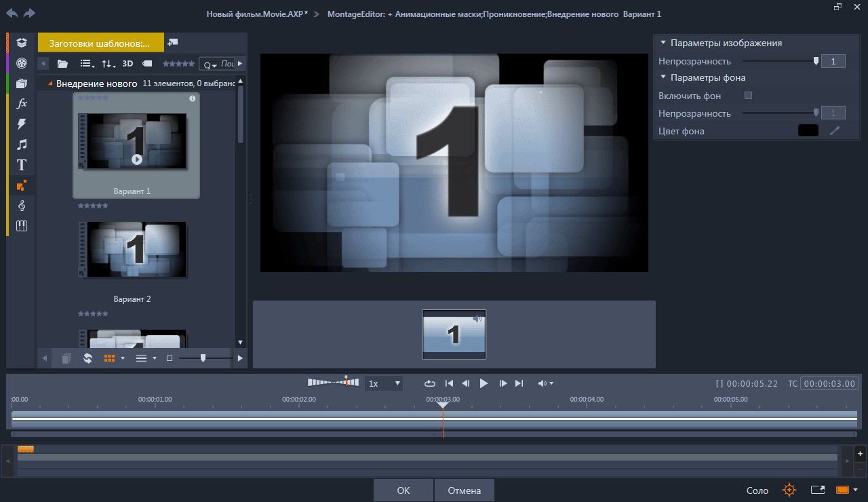The height and width of the screenshot is (502, 868).
Task: Add a new library tab
Action: [172, 42]
